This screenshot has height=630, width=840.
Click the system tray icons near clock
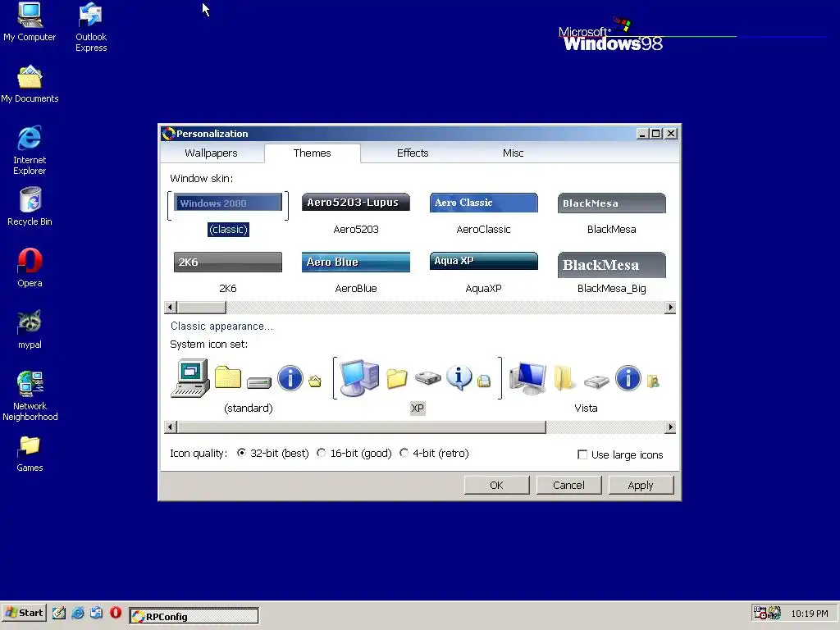(767, 613)
